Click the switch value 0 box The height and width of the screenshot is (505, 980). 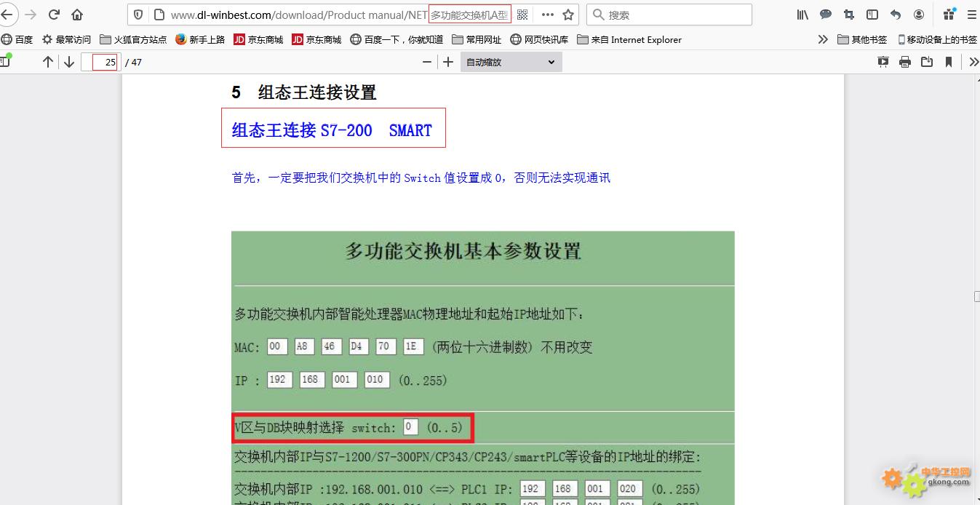click(410, 427)
